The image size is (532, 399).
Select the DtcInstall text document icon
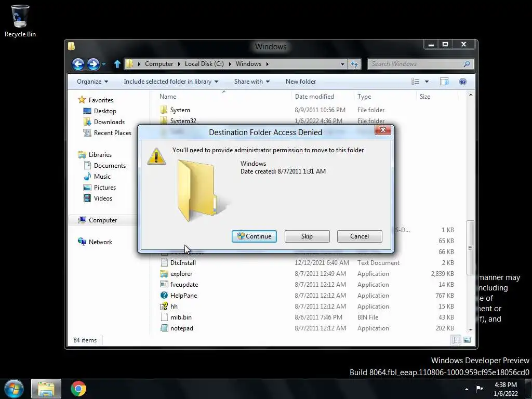point(164,262)
